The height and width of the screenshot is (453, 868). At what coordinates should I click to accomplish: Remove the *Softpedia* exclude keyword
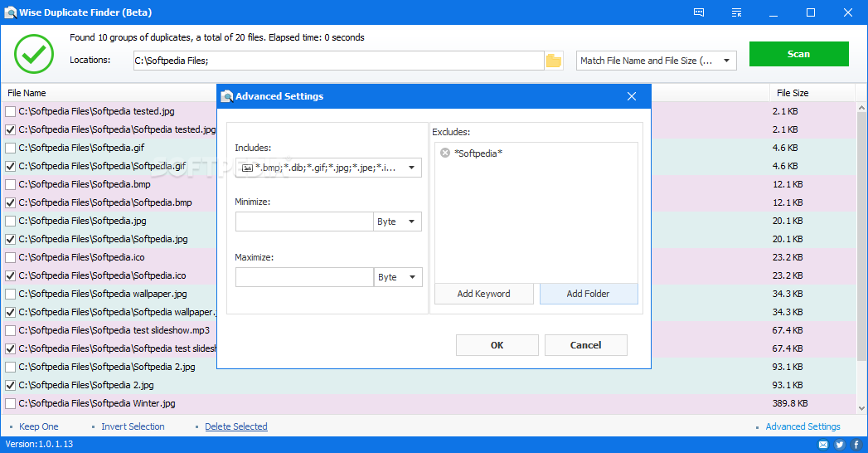[x=445, y=153]
